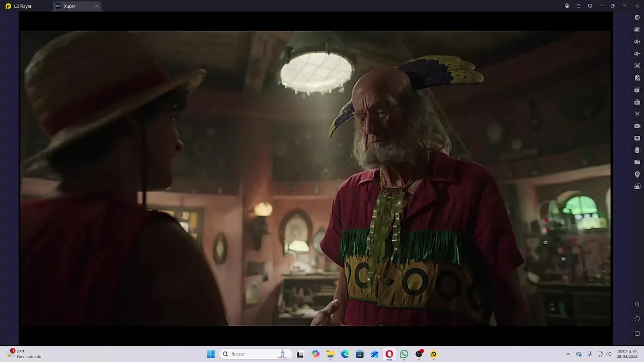Open the operation recorder mouse icon
644x362 pixels.
click(x=637, y=78)
